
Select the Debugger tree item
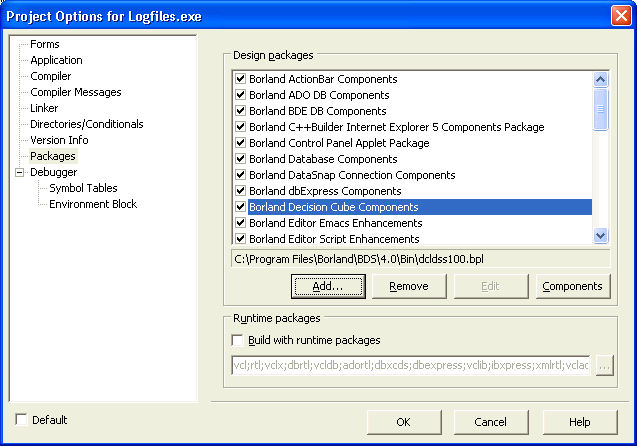(x=53, y=172)
